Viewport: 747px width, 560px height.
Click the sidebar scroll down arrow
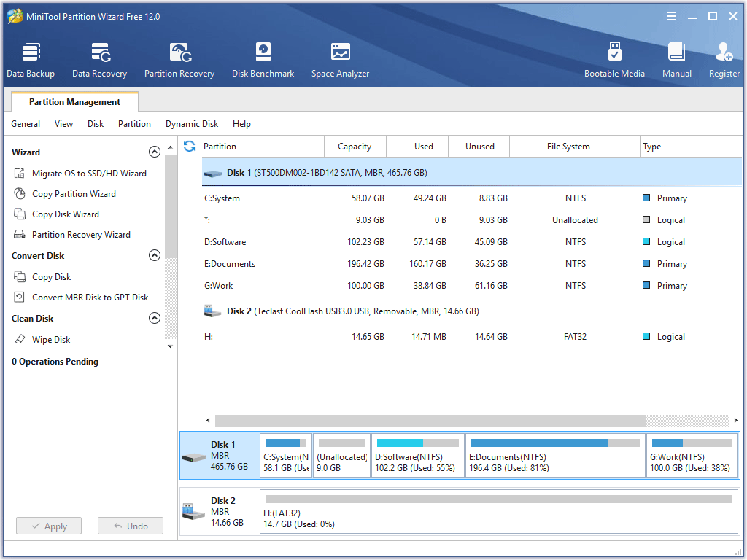[170, 346]
